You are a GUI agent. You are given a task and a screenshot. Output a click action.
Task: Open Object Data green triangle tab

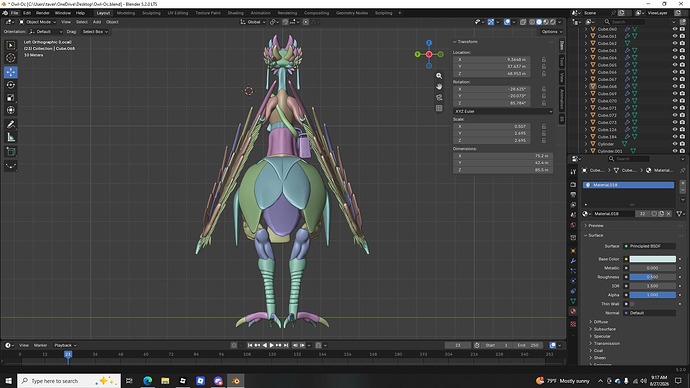tap(573, 301)
